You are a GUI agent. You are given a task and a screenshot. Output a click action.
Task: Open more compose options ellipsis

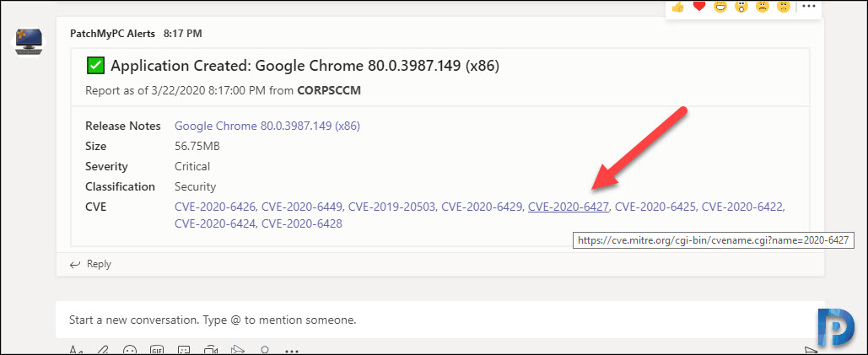click(x=291, y=351)
